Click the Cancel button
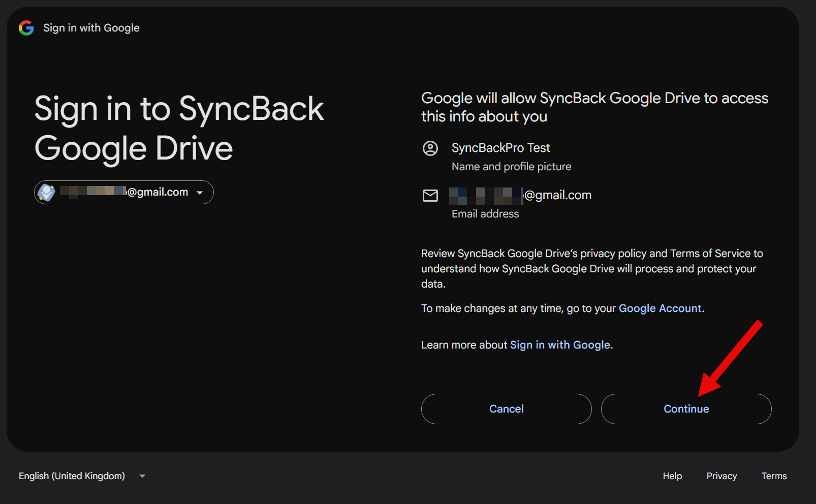 (507, 409)
